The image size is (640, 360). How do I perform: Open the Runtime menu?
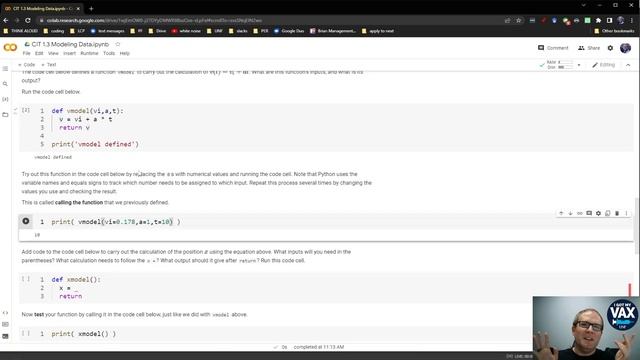(x=89, y=53)
